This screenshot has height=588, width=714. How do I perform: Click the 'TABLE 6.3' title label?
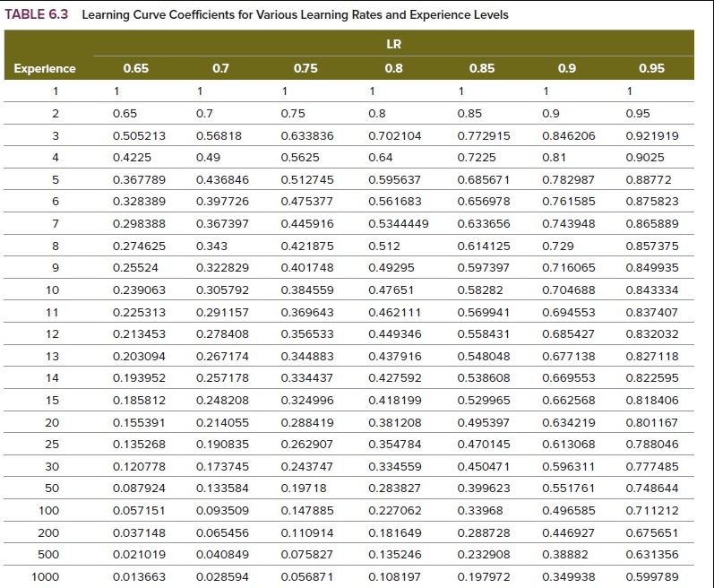pos(37,14)
